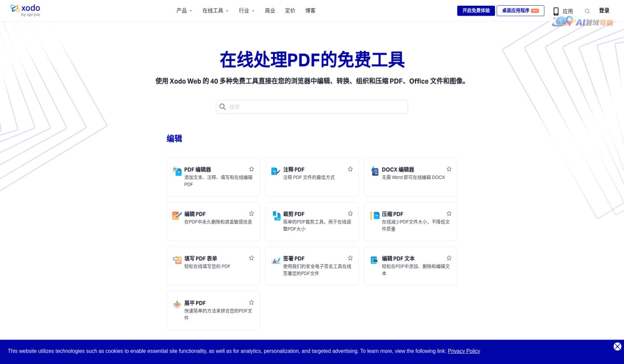Favorite the 签署 PDF tool
Screen dimensions: 624x364
tap(350, 257)
